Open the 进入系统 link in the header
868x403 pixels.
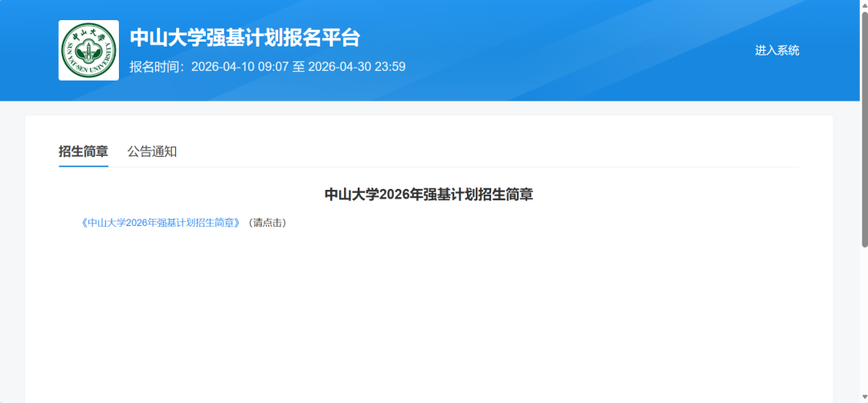pos(777,51)
